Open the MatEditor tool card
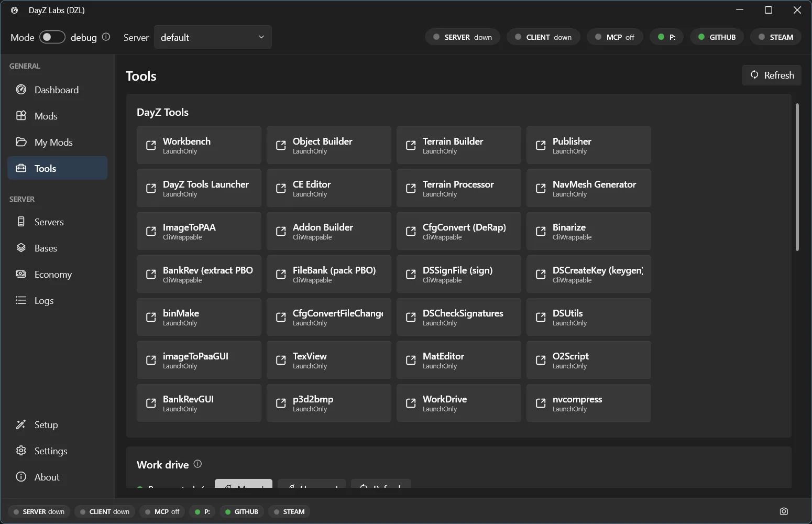The height and width of the screenshot is (524, 812). pos(459,360)
